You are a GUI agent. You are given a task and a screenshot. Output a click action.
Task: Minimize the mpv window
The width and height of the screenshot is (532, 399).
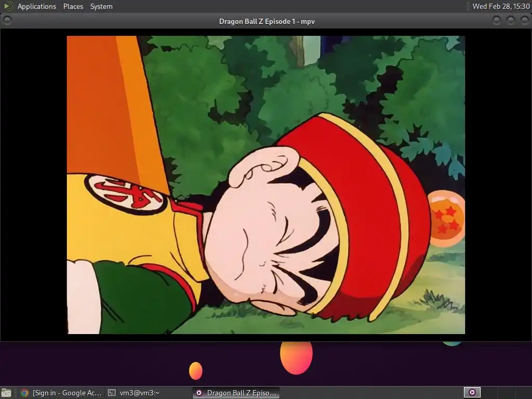pos(497,21)
